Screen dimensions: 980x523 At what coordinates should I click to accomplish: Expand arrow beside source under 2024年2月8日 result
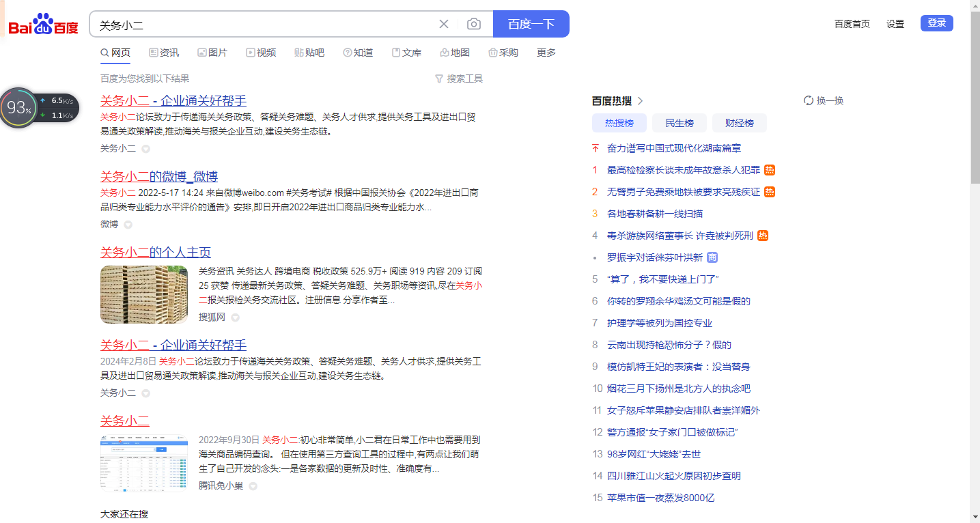[145, 393]
